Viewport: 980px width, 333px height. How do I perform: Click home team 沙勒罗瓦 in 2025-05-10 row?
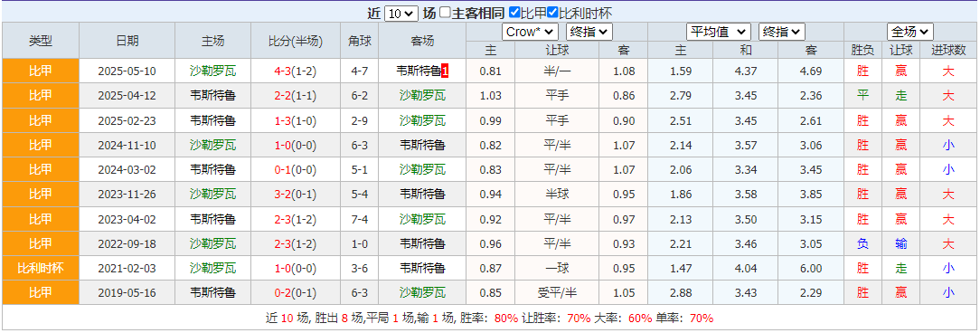(x=213, y=71)
